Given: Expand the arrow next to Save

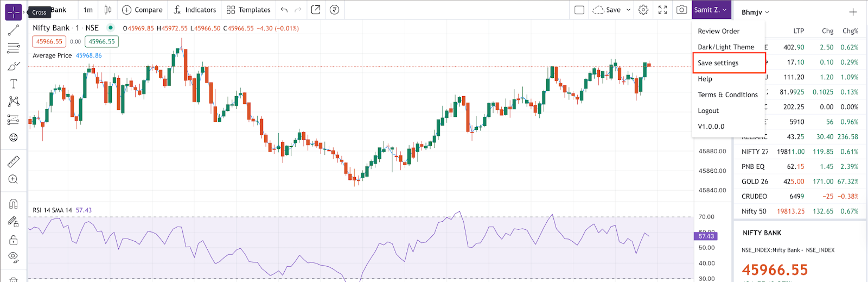Looking at the screenshot, I should coord(629,10).
